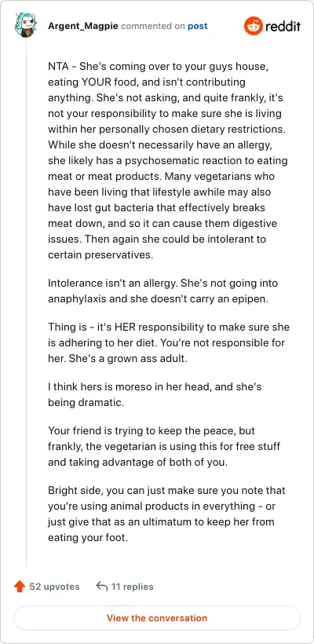This screenshot has height=644, width=314.
Task: Click the Reddit snoo logo icon
Action: (x=254, y=26)
